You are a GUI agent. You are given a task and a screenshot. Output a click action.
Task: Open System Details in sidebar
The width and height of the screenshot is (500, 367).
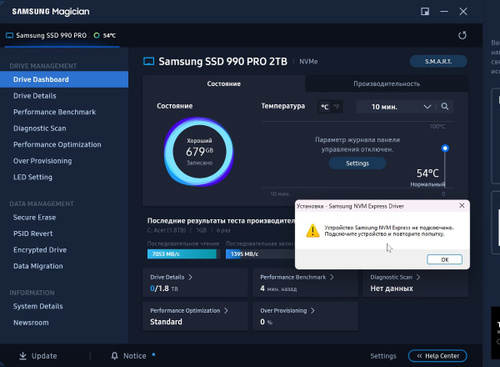coord(38,306)
